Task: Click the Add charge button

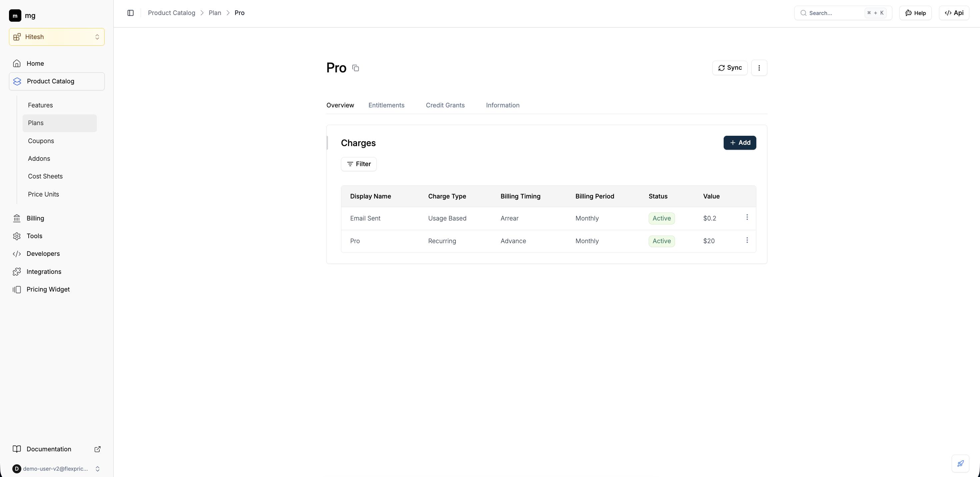Action: [x=740, y=143]
